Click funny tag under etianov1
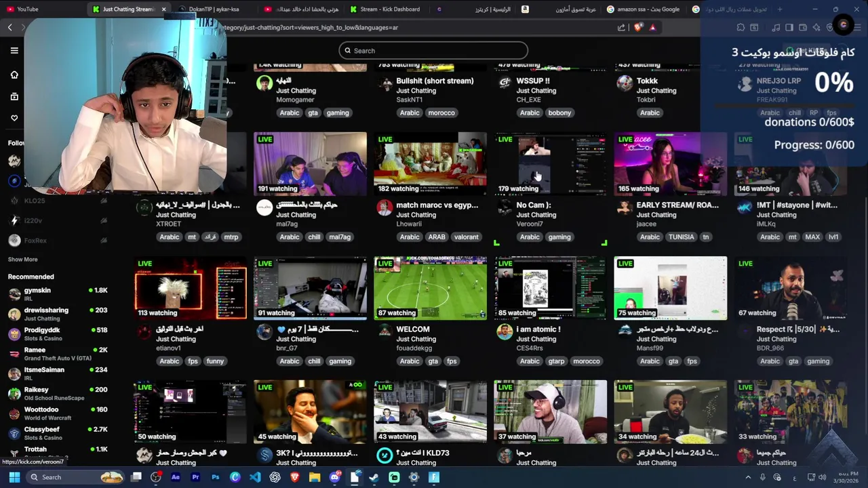 tap(215, 361)
